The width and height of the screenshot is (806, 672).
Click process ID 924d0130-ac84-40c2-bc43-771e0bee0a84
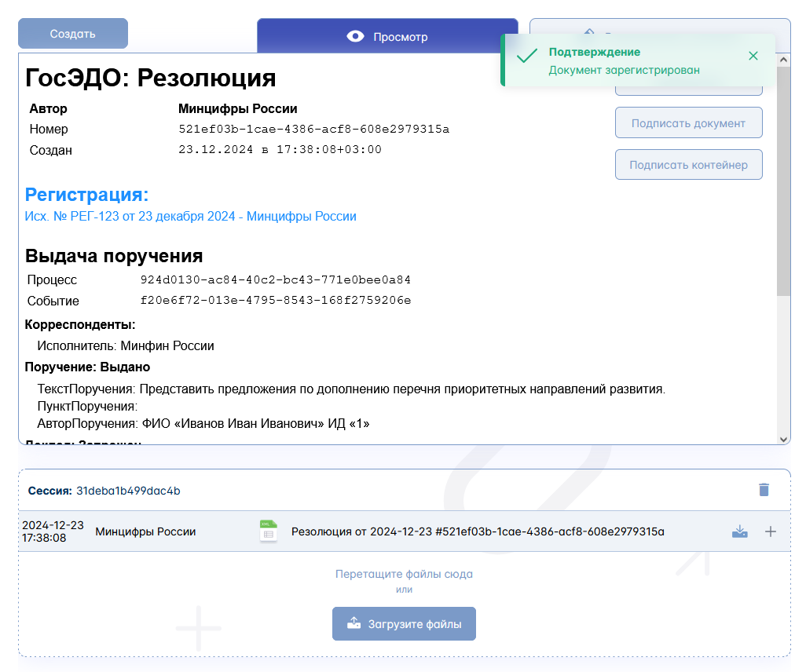coord(276,280)
